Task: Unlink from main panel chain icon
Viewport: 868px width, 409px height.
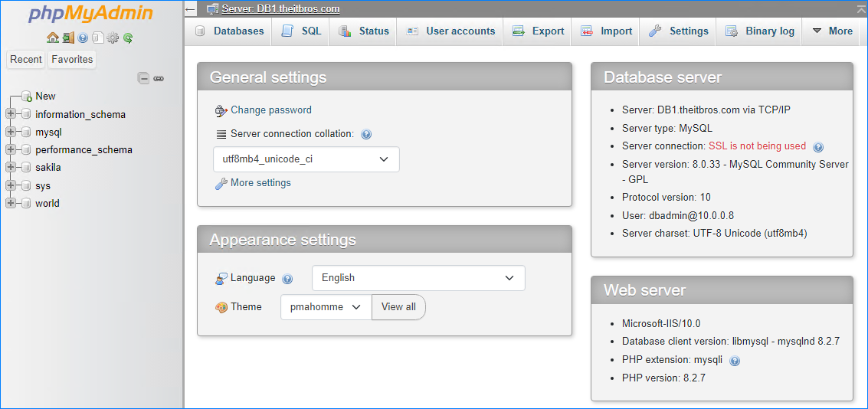Action: [159, 79]
